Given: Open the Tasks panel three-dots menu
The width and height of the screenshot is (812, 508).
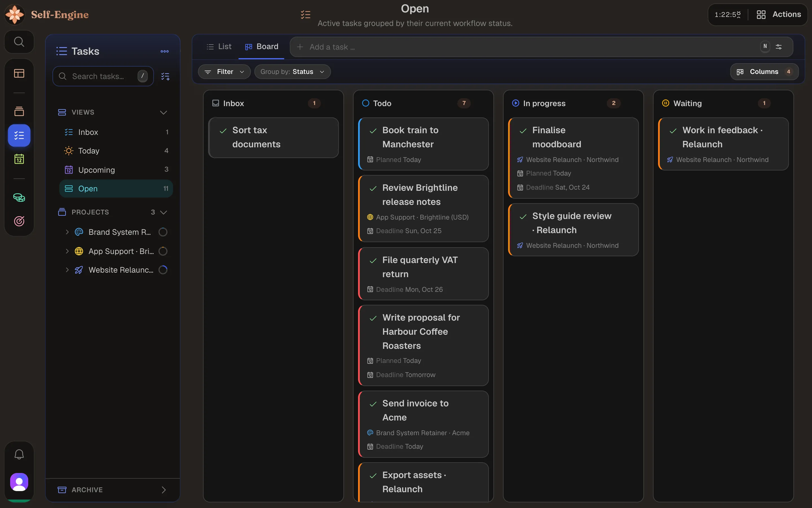Looking at the screenshot, I should 164,51.
